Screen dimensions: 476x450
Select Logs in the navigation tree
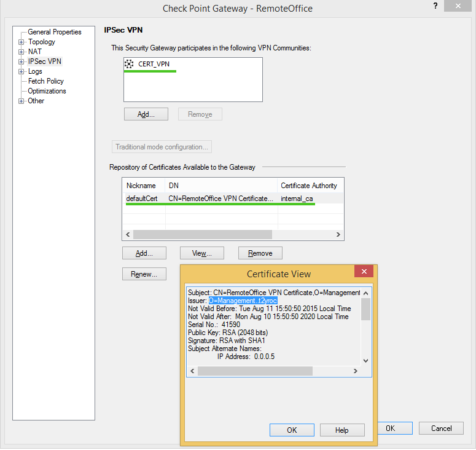[x=35, y=71]
